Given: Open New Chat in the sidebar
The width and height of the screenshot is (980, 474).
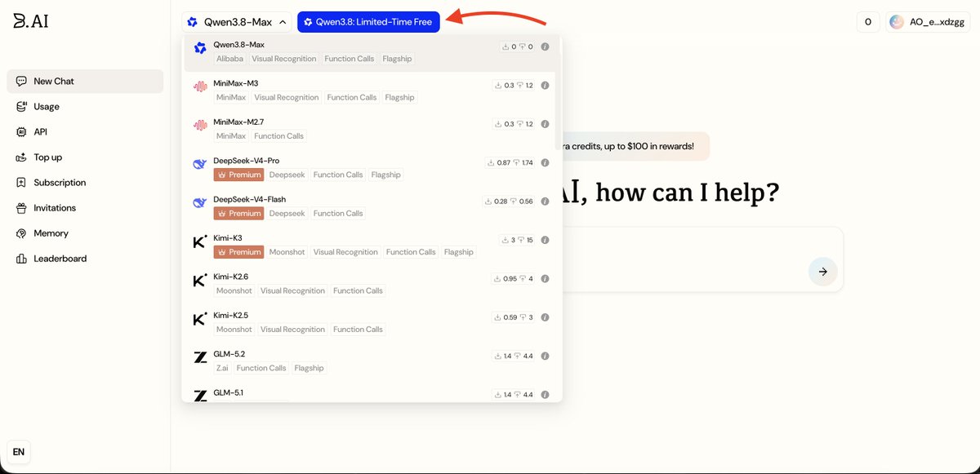Looking at the screenshot, I should pyautogui.click(x=85, y=82).
